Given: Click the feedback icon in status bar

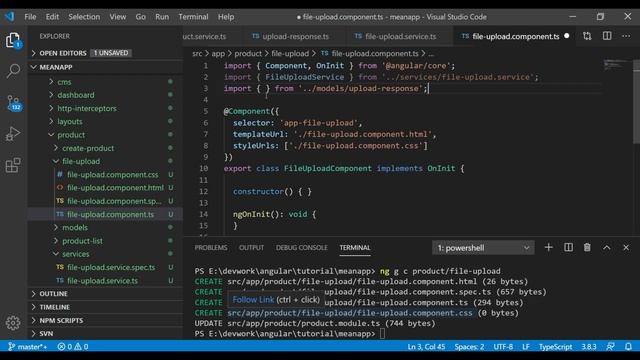Looking at the screenshot, I should pyautogui.click(x=611, y=347).
